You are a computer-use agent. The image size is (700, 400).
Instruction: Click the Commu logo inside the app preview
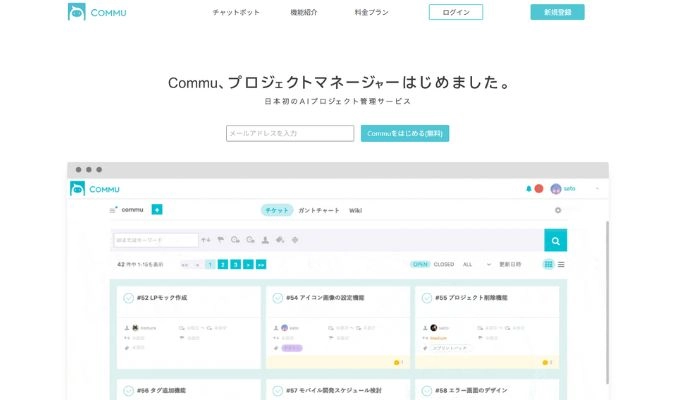tap(95, 189)
